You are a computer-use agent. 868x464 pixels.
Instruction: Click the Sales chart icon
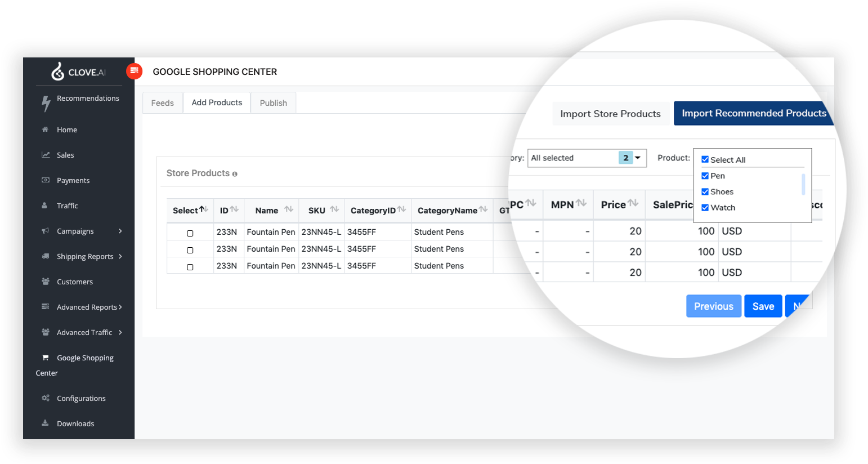click(x=46, y=155)
